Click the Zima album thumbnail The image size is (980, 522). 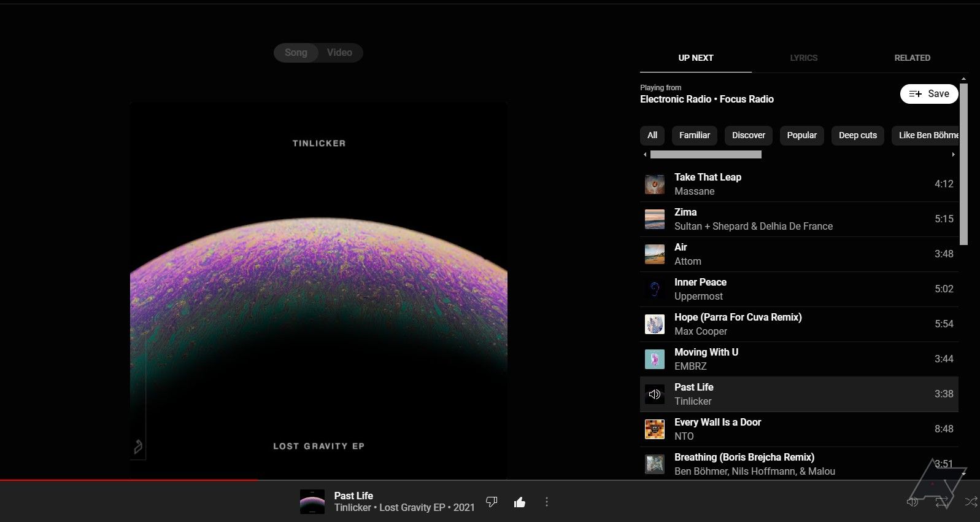tap(655, 219)
